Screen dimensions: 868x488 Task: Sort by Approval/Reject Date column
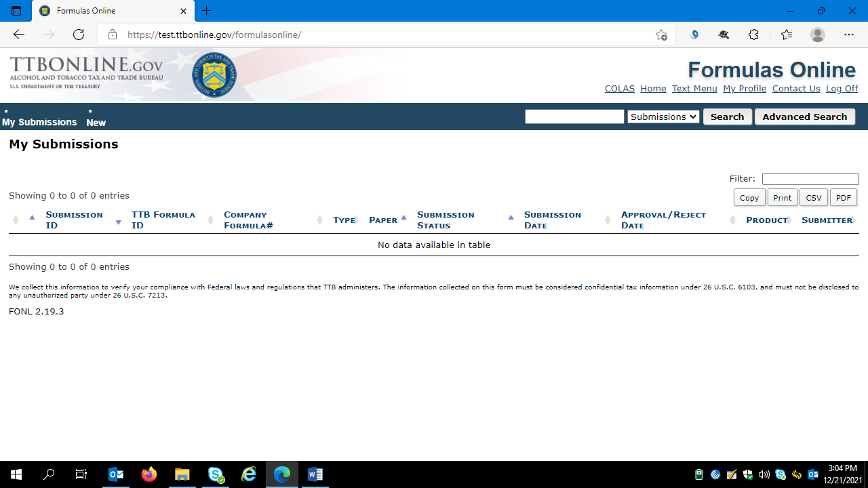[663, 220]
